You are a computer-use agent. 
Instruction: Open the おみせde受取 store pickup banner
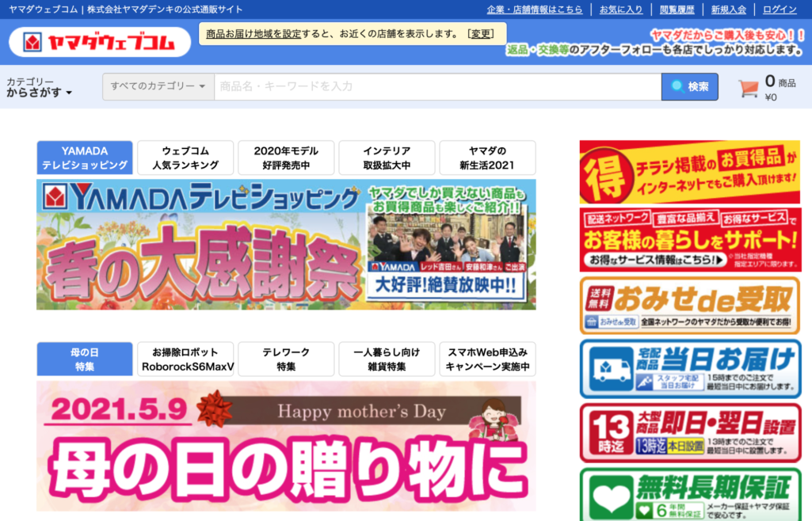point(689,305)
